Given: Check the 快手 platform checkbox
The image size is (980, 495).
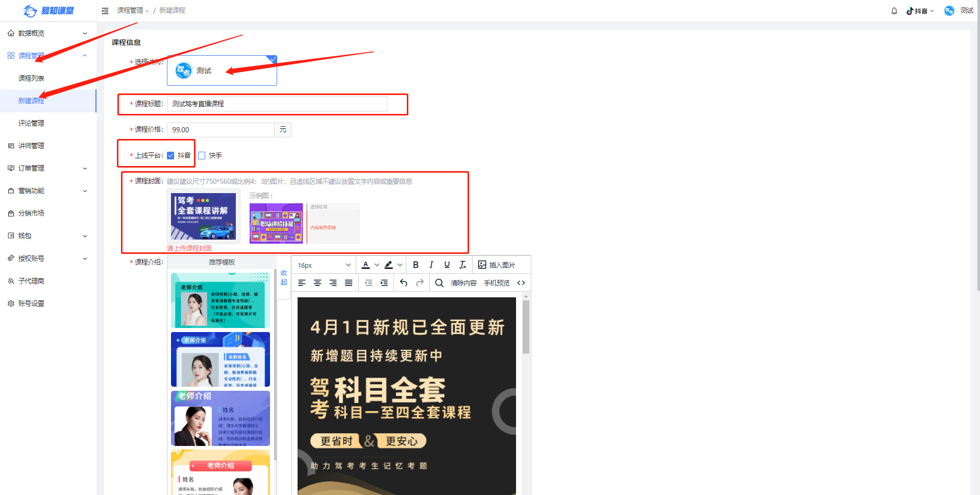Looking at the screenshot, I should [202, 155].
